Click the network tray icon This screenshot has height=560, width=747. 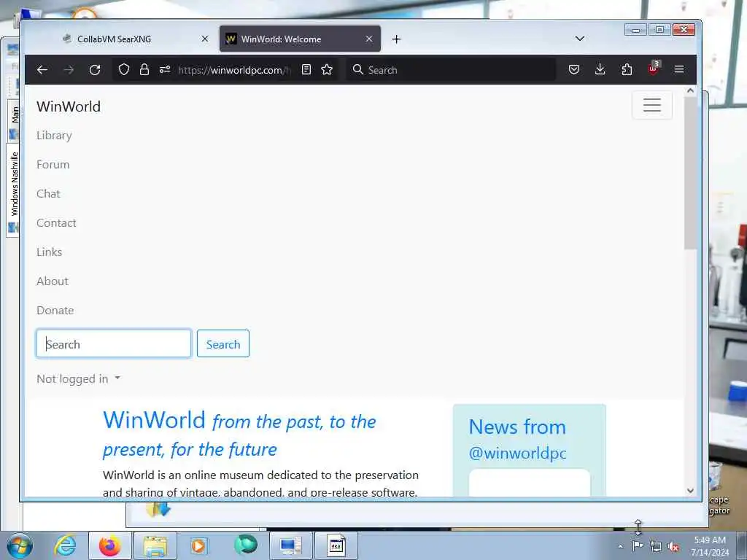656,547
